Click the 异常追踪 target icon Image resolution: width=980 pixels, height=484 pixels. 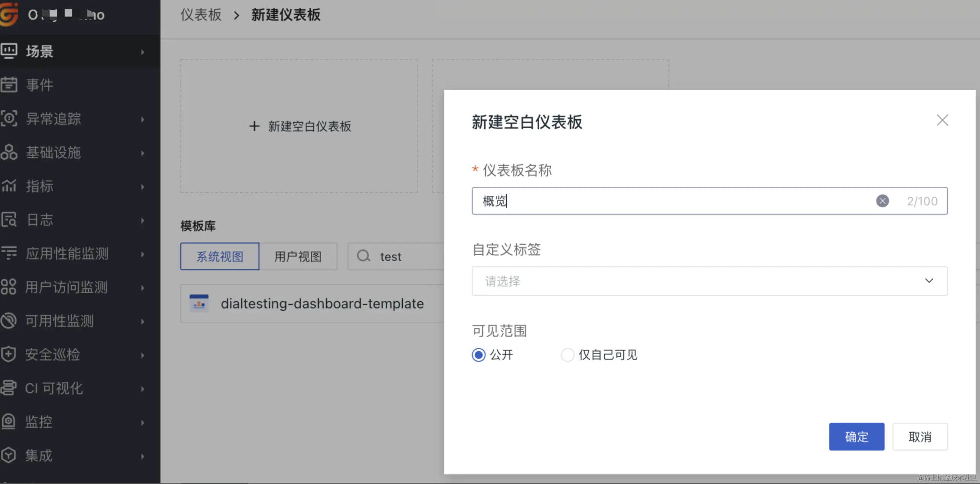[x=9, y=119]
